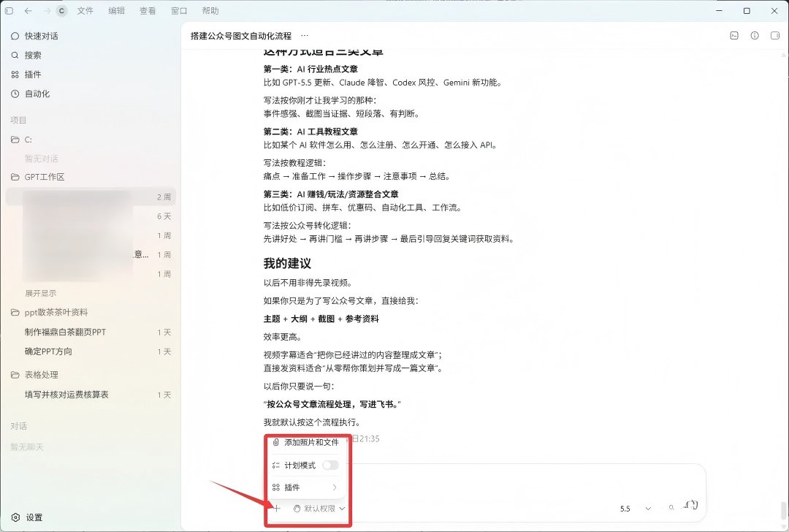Screen dimensions: 789x532
Task: Click the plus icon in the input box
Action: 276,508
